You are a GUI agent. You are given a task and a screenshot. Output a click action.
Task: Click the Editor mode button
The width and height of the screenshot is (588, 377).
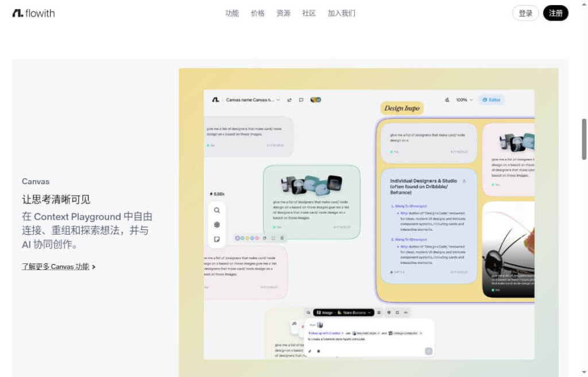(x=492, y=100)
